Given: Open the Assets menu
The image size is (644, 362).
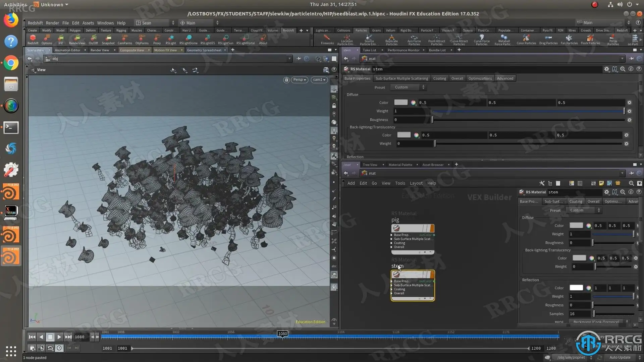Looking at the screenshot, I should [x=88, y=23].
